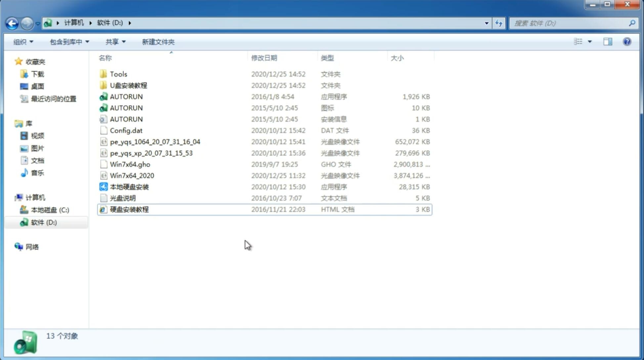Screen dimensions: 644x360
Task: Open Win7x64.gho backup file
Action: (x=130, y=164)
